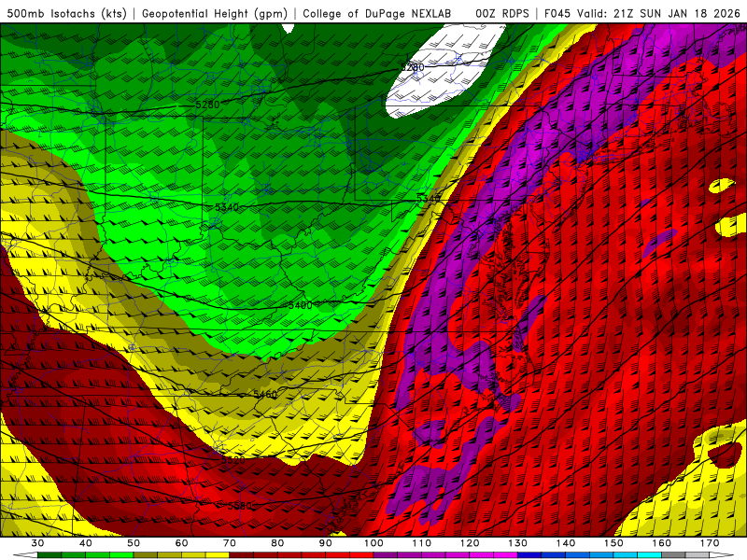Click the 100 label on the color scale
The height and width of the screenshot is (560, 747).
click(374, 543)
